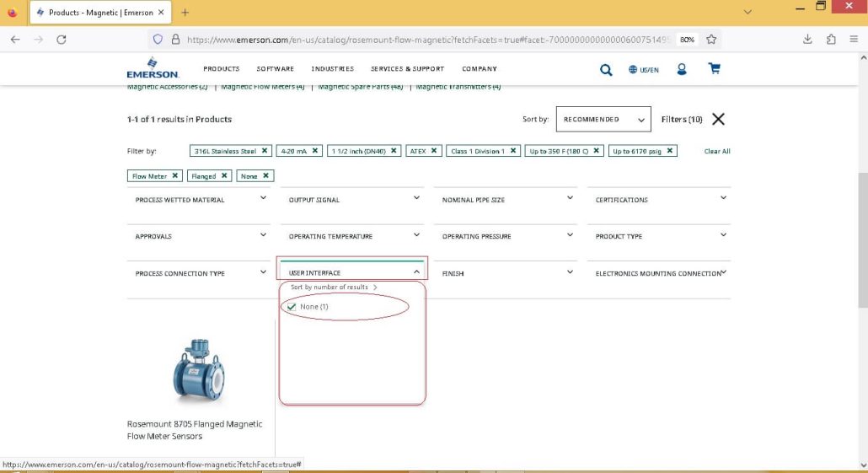The width and height of the screenshot is (868, 473).
Task: Open the Company menu
Action: click(480, 68)
